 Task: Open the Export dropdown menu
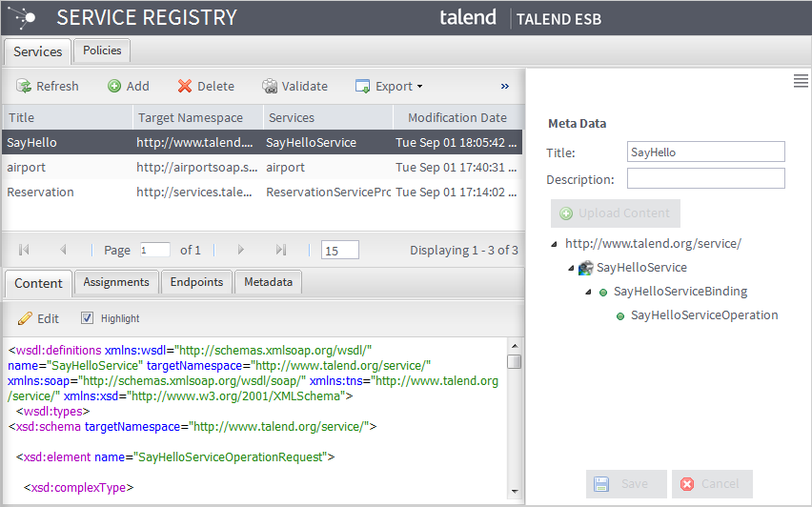click(389, 87)
